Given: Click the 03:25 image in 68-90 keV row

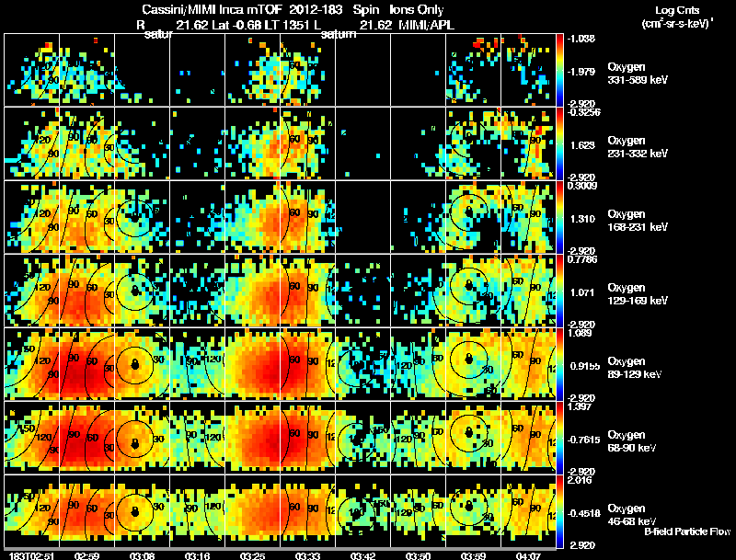Looking at the screenshot, I should point(252,438).
